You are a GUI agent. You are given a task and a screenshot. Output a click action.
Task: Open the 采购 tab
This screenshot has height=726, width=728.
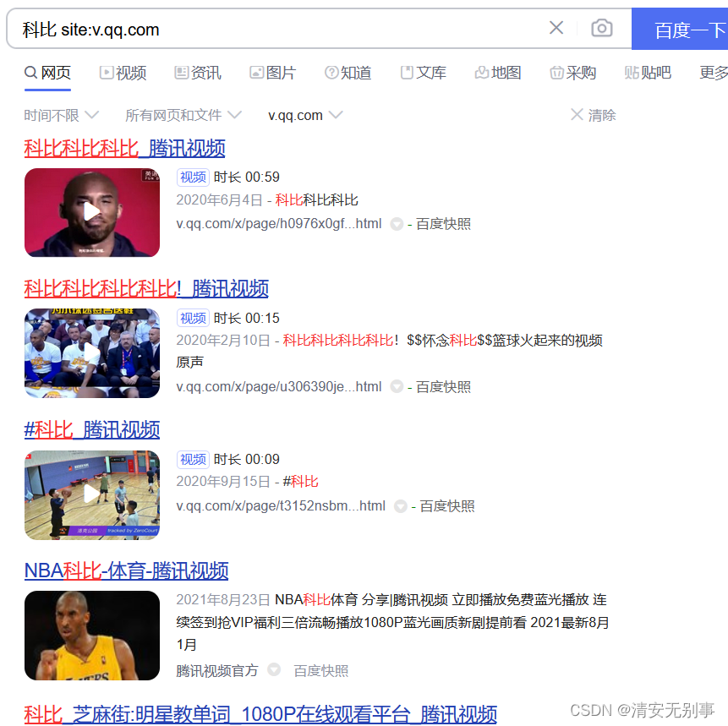[573, 73]
